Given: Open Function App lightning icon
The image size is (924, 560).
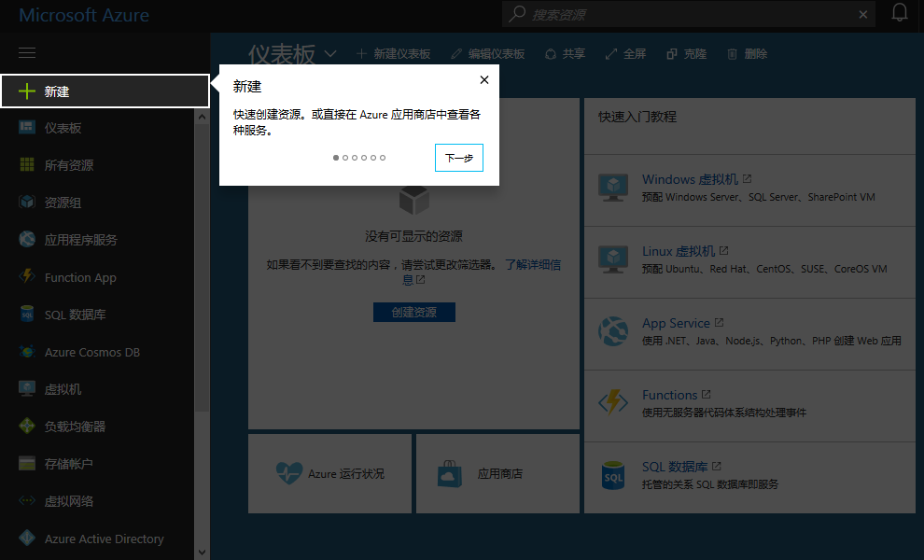Looking at the screenshot, I should [27, 277].
